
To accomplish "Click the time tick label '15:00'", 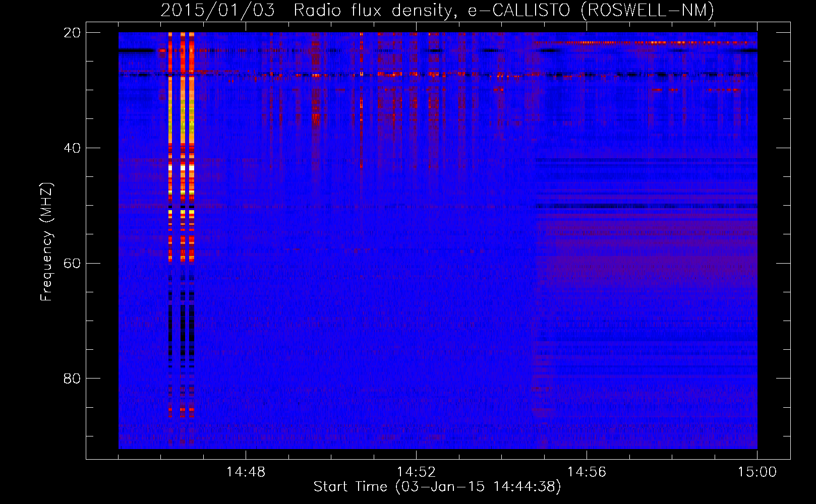I will click(x=757, y=472).
